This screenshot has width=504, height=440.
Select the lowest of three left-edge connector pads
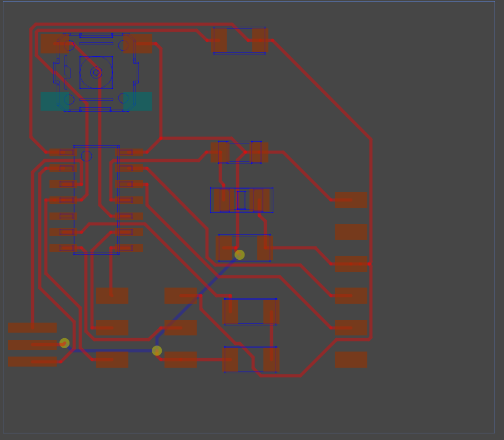[x=32, y=362]
